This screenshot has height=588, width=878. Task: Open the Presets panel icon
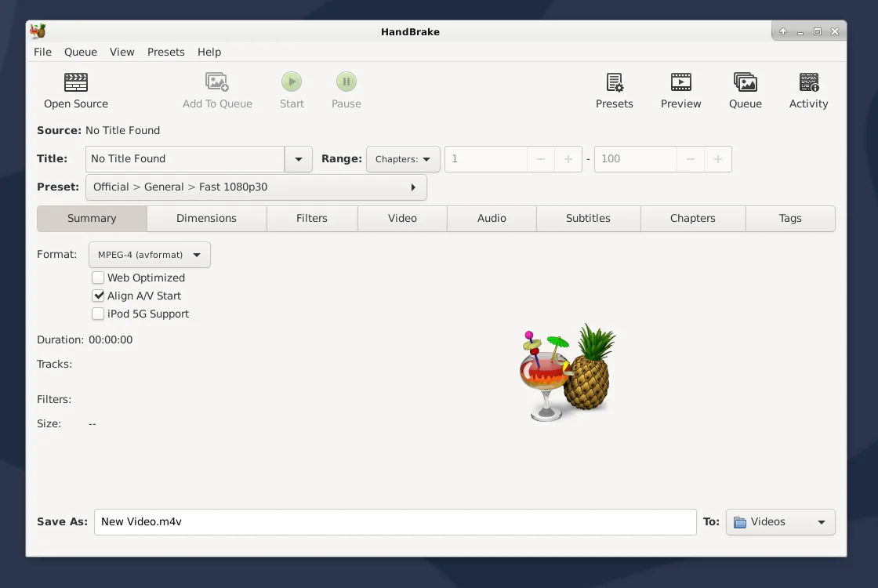click(615, 89)
